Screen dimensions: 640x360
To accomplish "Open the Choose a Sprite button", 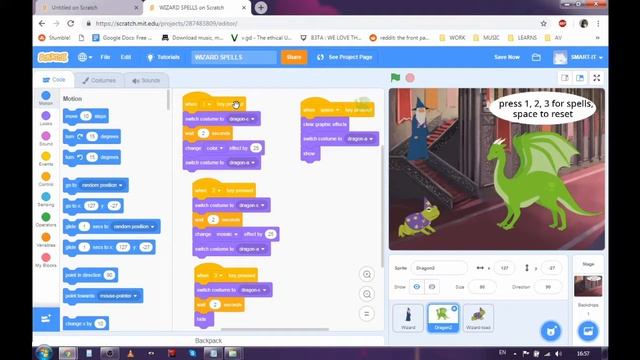I will click(551, 331).
